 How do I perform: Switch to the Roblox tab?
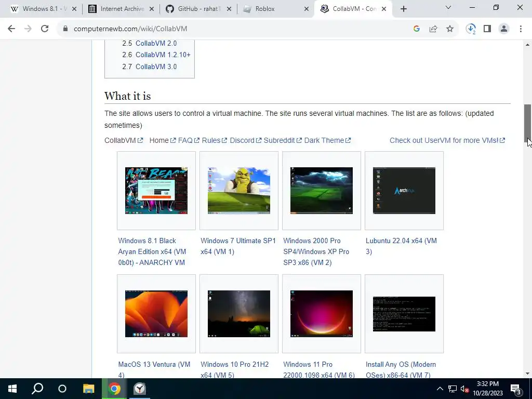click(271, 9)
